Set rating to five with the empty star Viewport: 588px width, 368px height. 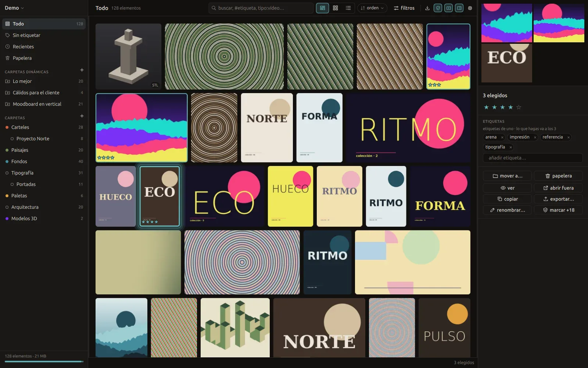pos(519,107)
